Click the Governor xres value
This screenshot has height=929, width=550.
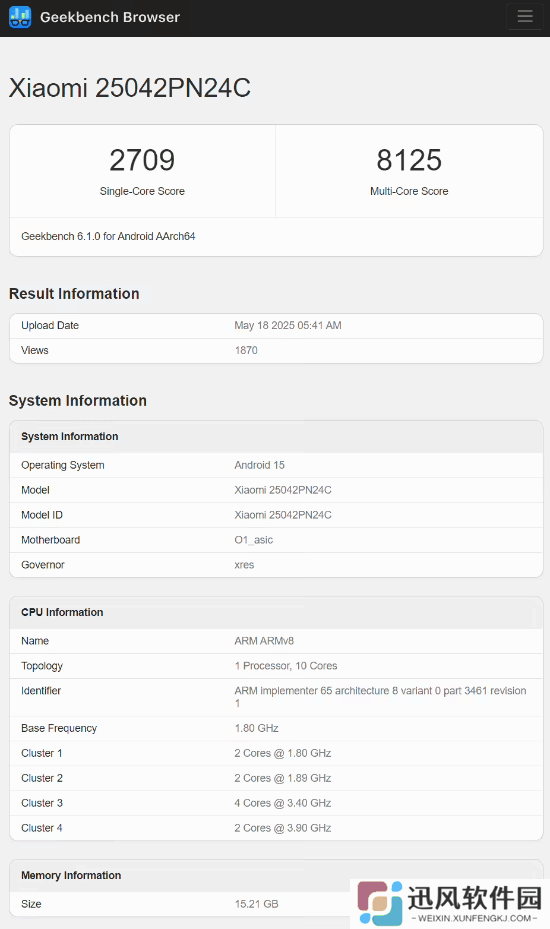(244, 565)
